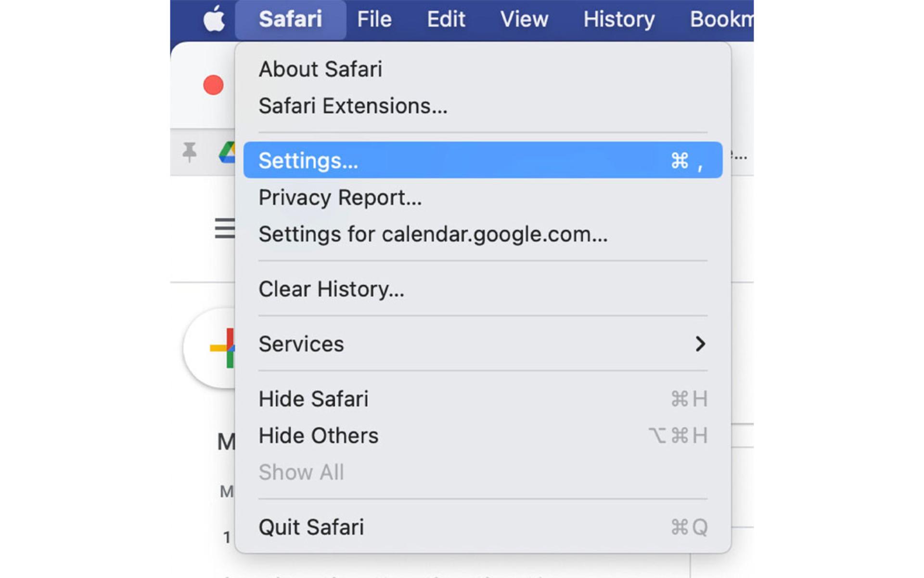
Task: Click the red close window button
Action: pyautogui.click(x=213, y=85)
